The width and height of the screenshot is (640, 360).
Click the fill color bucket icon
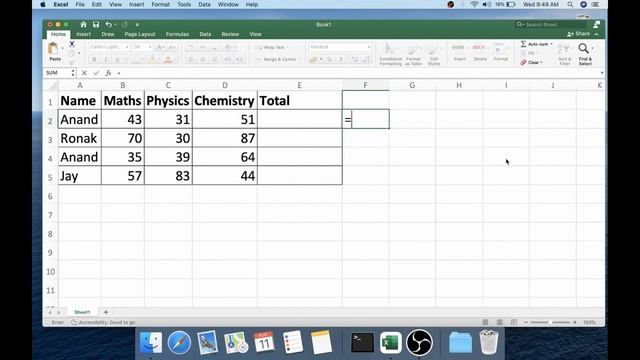152,60
